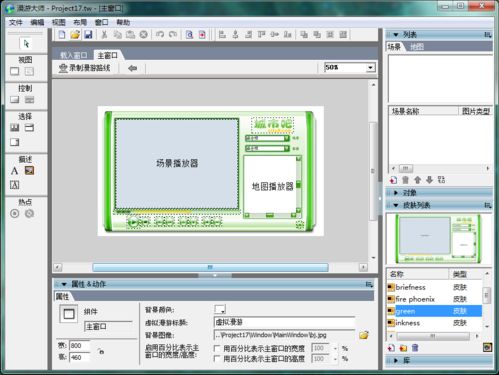Open a project with the folder icon

tap(75, 34)
